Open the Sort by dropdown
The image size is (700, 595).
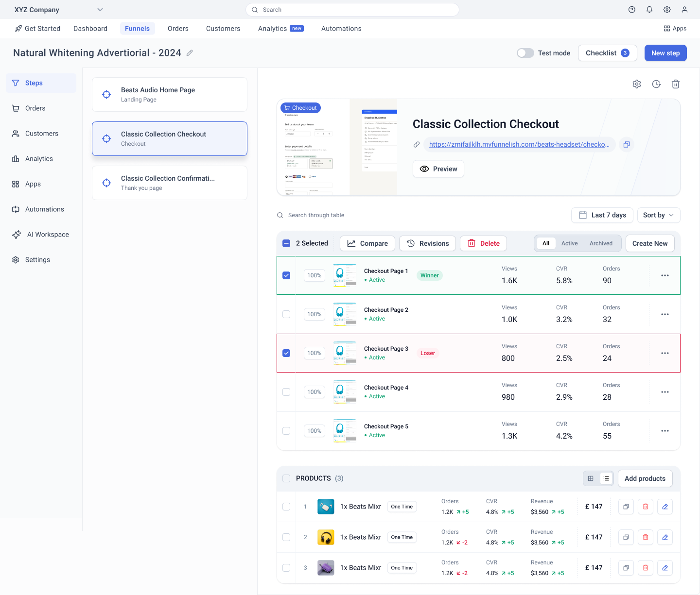pos(658,215)
